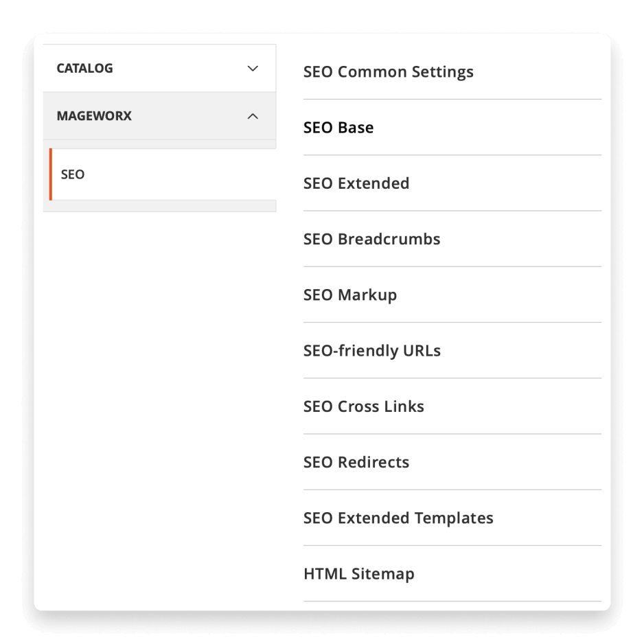The image size is (644, 644).
Task: Open the SEO Cross Links section
Action: click(363, 406)
